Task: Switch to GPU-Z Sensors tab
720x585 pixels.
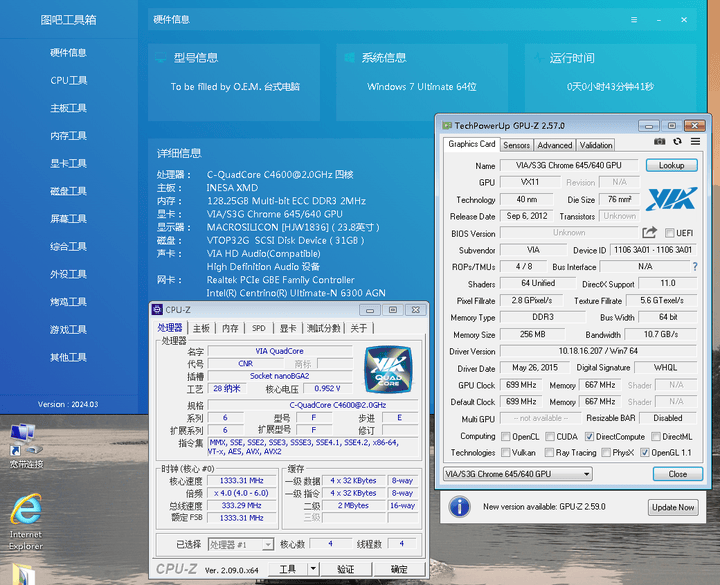Action: coord(517,145)
